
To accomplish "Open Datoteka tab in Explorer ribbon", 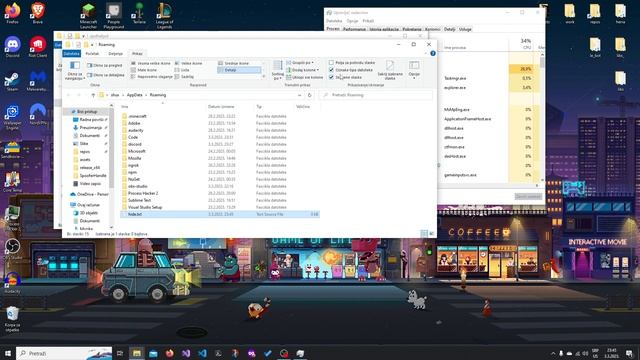I will pos(71,53).
